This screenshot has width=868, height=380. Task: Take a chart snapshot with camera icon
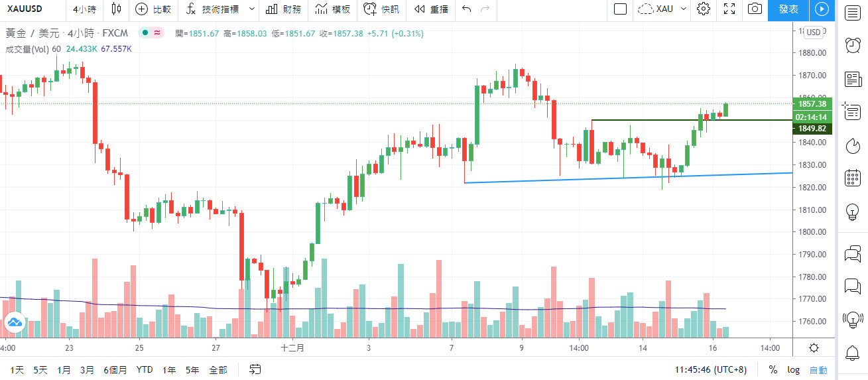tap(755, 9)
